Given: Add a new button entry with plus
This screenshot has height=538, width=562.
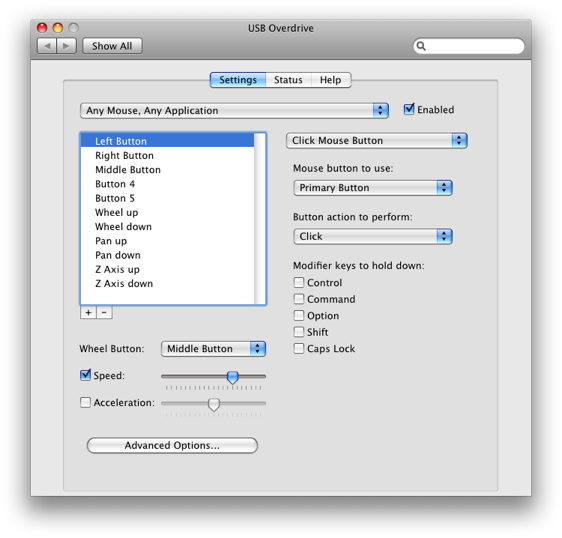Looking at the screenshot, I should pos(88,313).
